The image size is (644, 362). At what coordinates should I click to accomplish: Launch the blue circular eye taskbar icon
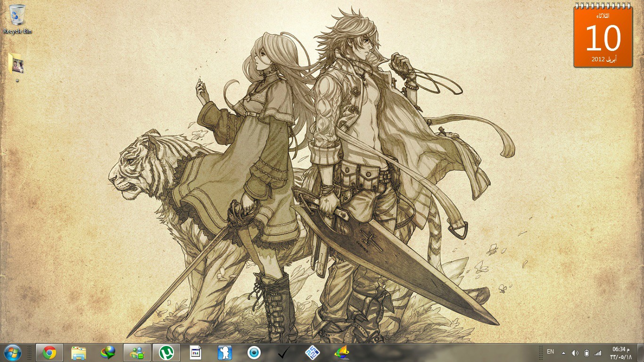tap(254, 353)
